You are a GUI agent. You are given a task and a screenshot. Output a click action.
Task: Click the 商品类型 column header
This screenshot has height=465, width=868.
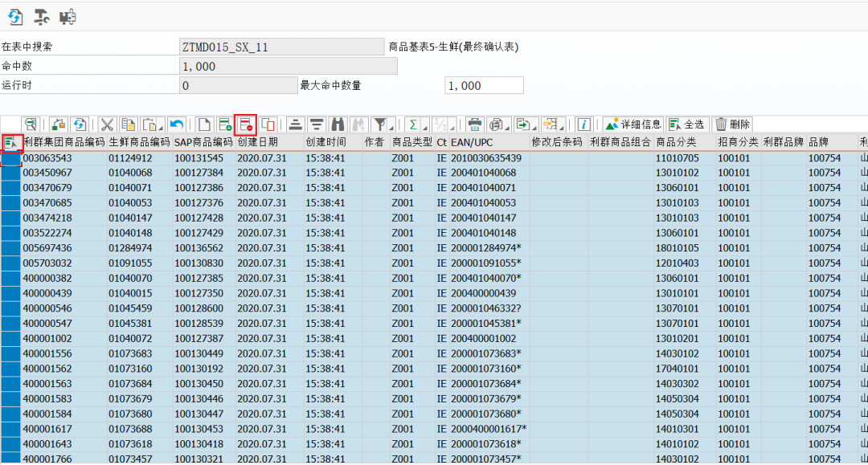pos(412,143)
